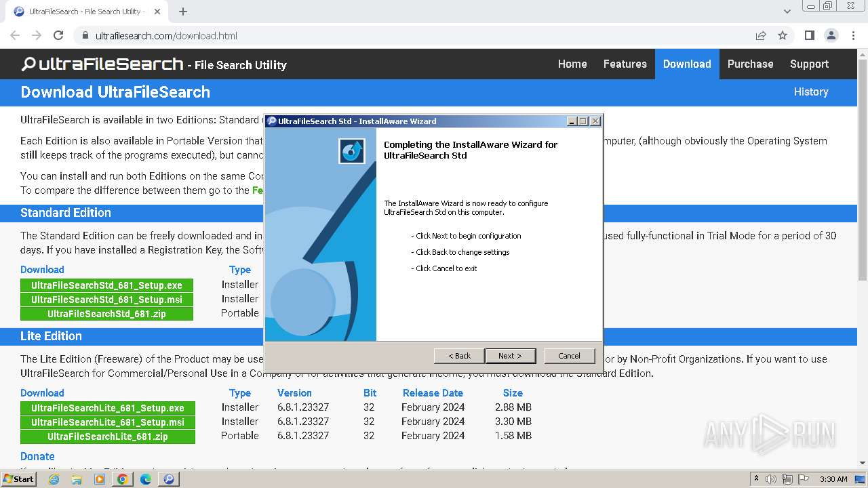Viewport: 868px width, 488px height.
Task: Open Chrome profile avatar
Action: [831, 35]
